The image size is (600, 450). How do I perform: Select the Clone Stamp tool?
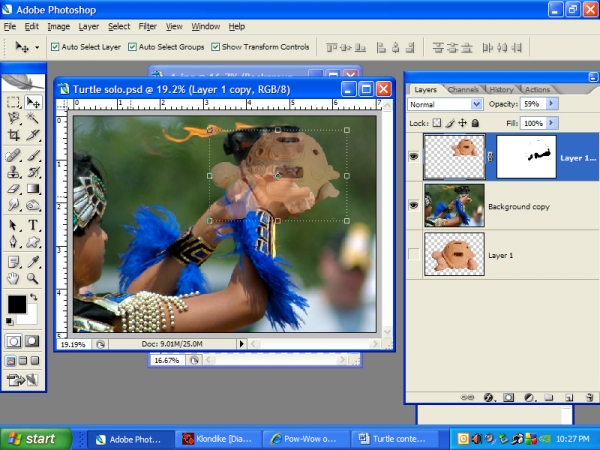tap(13, 172)
